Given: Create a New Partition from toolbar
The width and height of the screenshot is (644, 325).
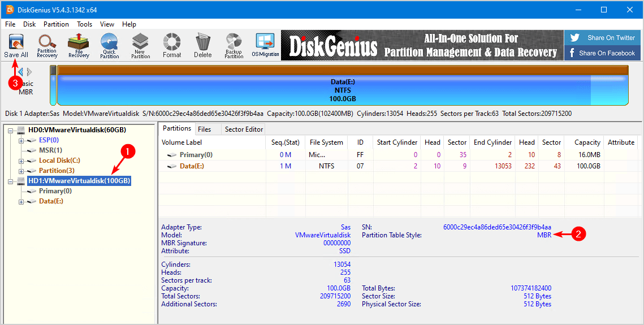Looking at the screenshot, I should (140, 46).
